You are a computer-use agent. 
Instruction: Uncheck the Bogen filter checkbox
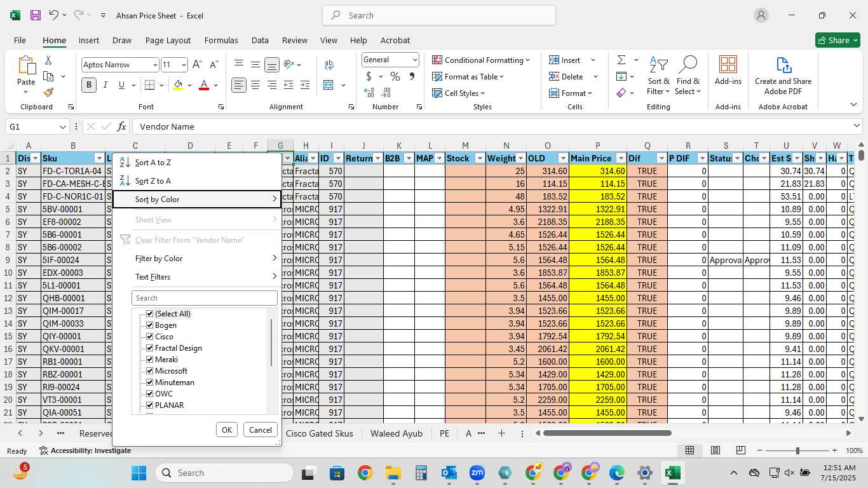point(150,325)
